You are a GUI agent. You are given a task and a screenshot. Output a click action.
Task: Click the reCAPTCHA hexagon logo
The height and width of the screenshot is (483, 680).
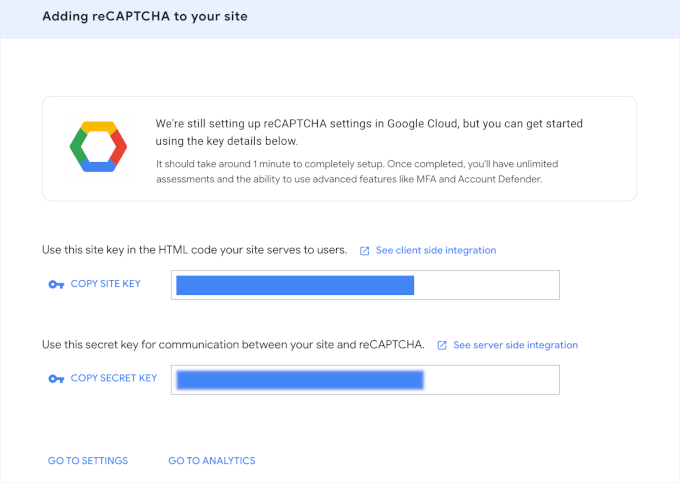click(98, 149)
